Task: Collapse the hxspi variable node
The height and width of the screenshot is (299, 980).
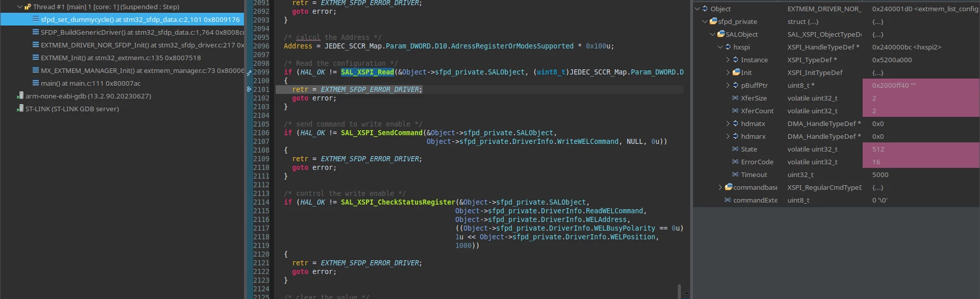Action: tap(720, 47)
